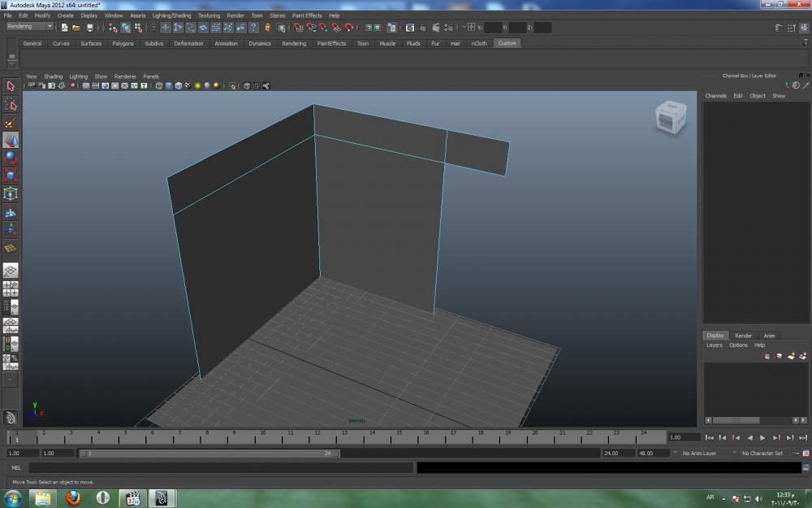Select the arrow Select tool in the toolbox
The image size is (812, 508).
[x=11, y=86]
